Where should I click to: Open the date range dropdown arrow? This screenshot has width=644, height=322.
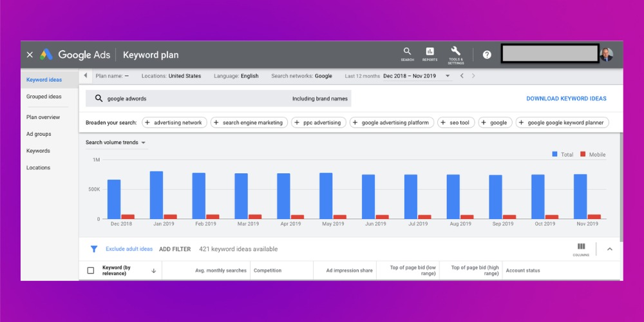pos(448,76)
